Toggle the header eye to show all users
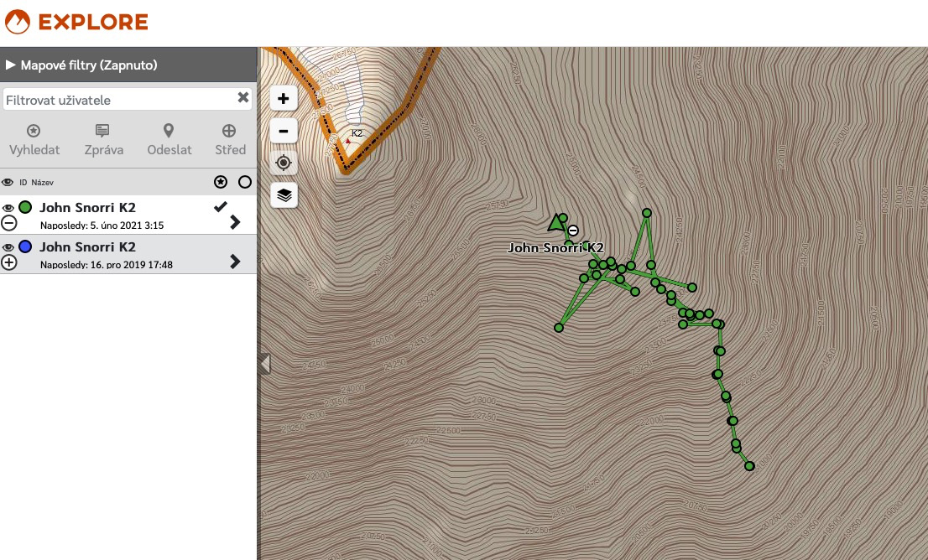The width and height of the screenshot is (928, 560). tap(8, 182)
